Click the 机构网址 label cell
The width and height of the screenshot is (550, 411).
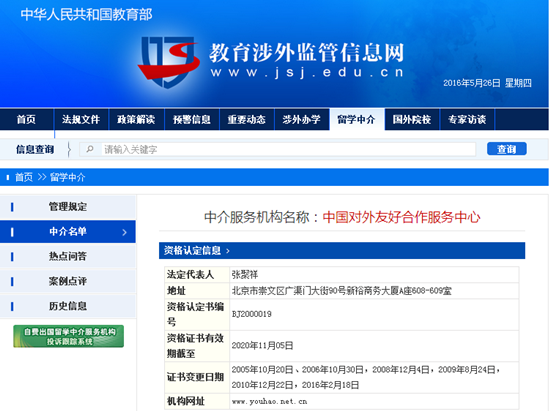[197, 401]
